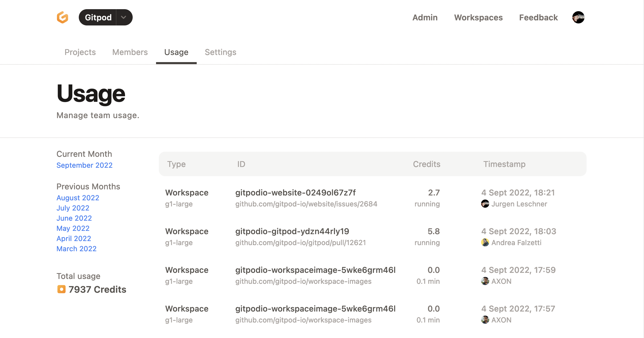The width and height of the screenshot is (644, 338).
Task: Open the Gitpod team switcher dropdown
Action: click(x=124, y=17)
